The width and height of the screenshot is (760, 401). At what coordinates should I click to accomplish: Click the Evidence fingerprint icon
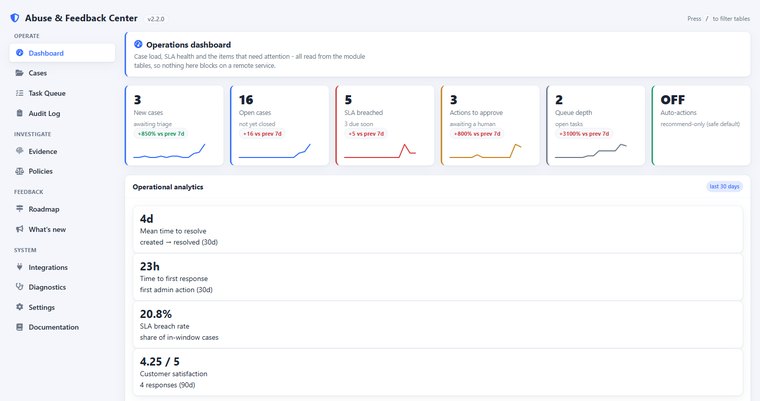tap(19, 151)
